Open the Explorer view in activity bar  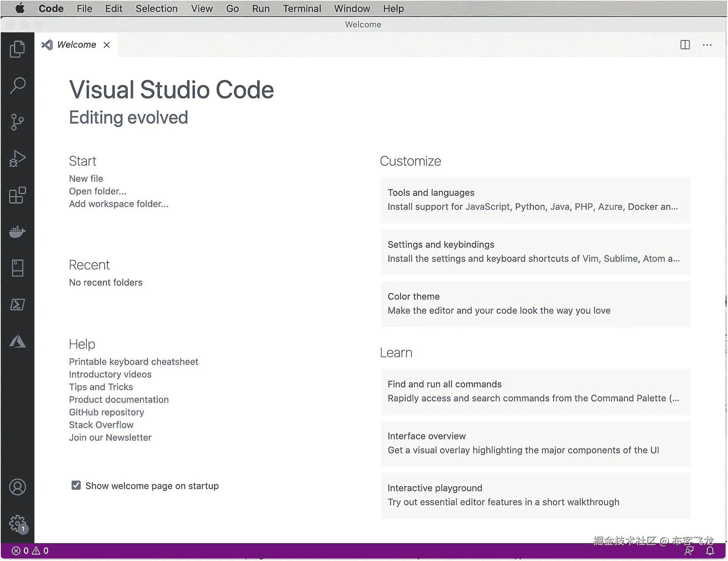17,49
